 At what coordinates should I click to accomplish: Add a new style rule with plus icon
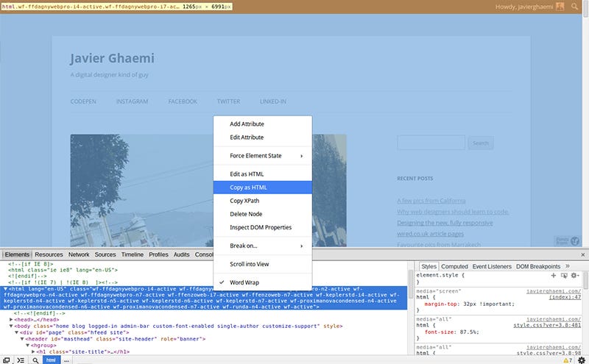point(554,276)
